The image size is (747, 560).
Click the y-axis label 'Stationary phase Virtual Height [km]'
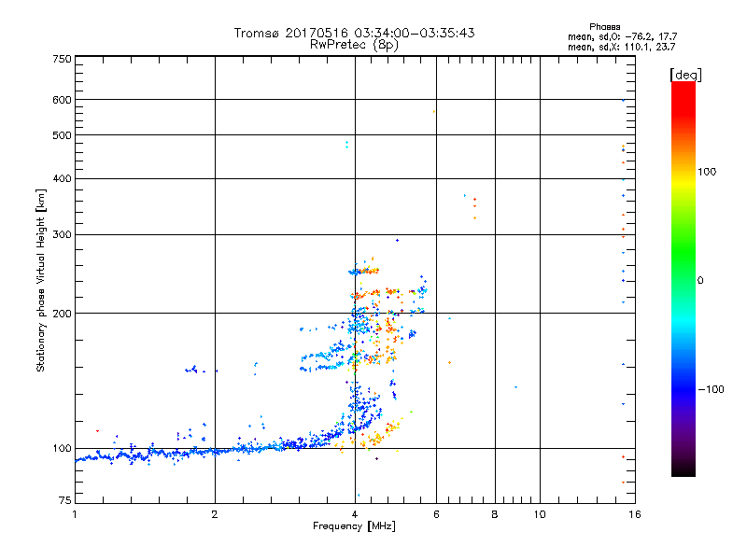click(40, 281)
